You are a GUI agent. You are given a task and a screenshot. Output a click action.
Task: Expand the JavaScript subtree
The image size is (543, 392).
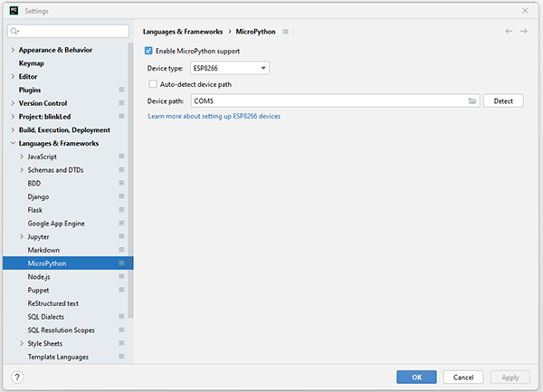click(x=22, y=157)
